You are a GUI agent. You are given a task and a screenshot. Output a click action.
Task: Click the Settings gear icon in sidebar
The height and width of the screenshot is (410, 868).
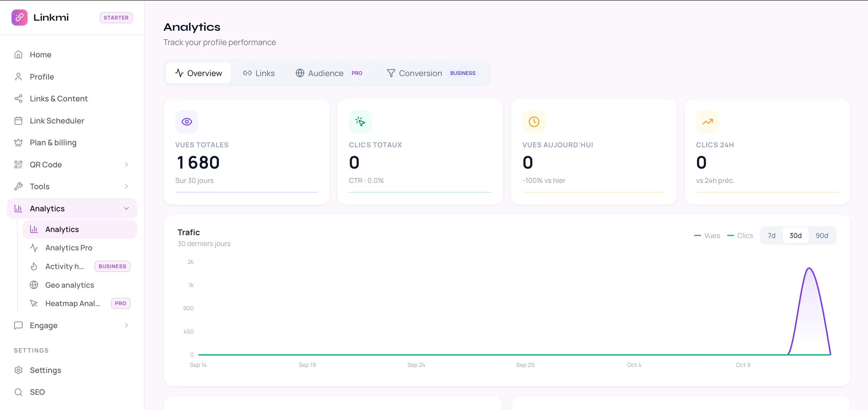(x=18, y=370)
